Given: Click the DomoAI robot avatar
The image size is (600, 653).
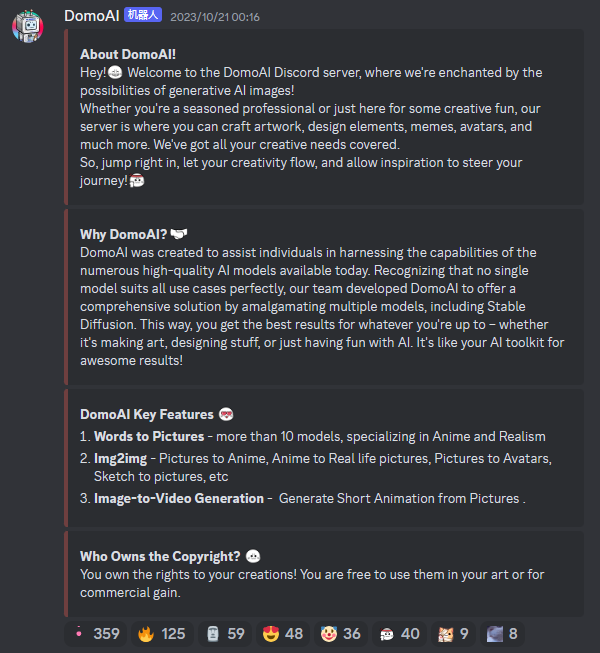Looking at the screenshot, I should tap(28, 26).
